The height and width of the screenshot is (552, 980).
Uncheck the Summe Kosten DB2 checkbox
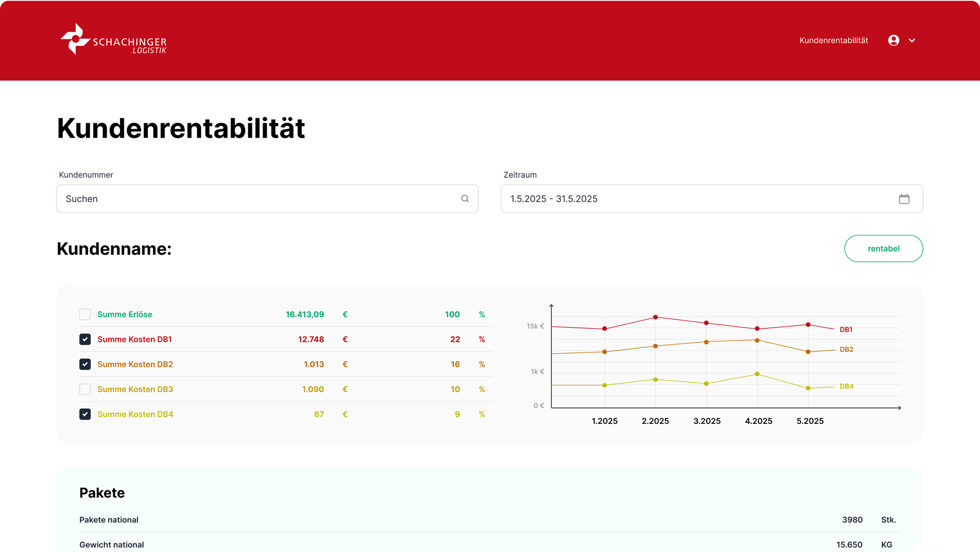[x=85, y=364]
